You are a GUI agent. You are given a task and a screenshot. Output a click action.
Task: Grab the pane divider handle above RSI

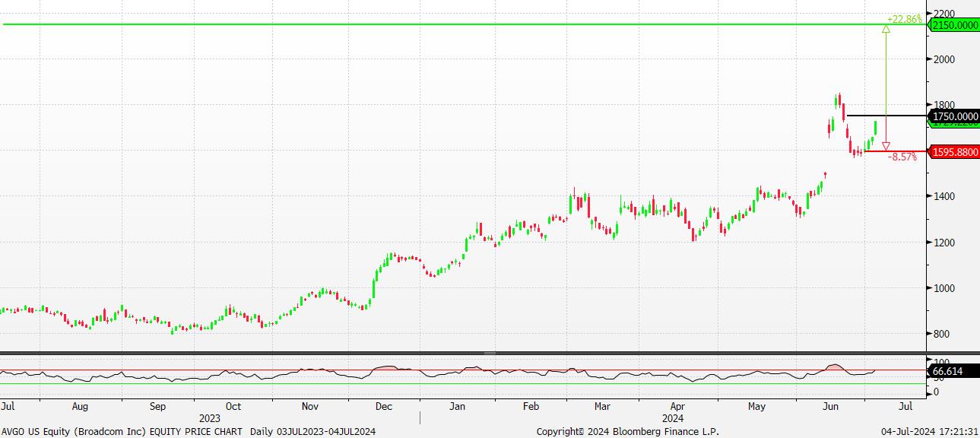490,353
